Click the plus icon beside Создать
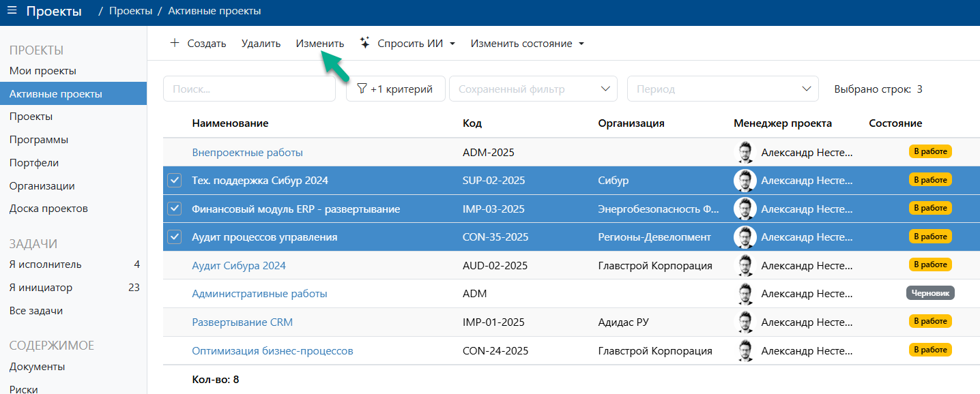The height and width of the screenshot is (394, 980). coord(175,42)
